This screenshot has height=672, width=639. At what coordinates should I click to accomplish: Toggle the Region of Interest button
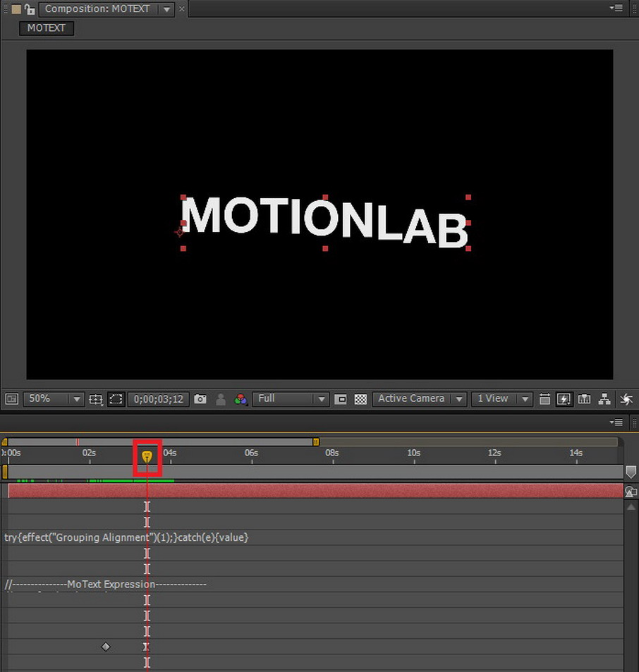pyautogui.click(x=340, y=399)
